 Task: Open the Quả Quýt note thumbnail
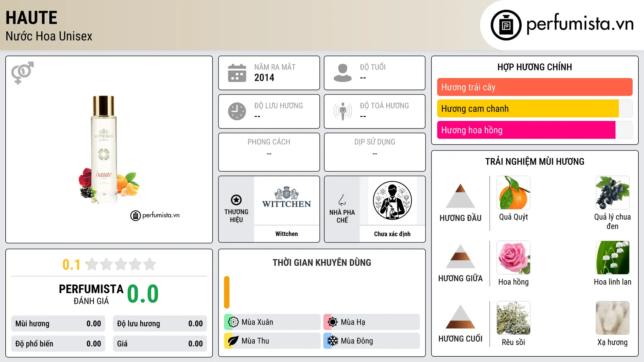(x=514, y=193)
